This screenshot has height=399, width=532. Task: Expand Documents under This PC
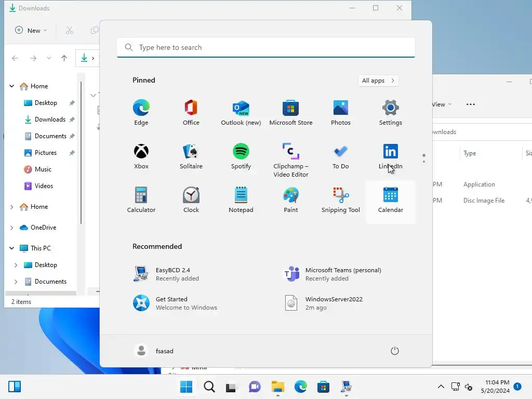[x=16, y=282]
